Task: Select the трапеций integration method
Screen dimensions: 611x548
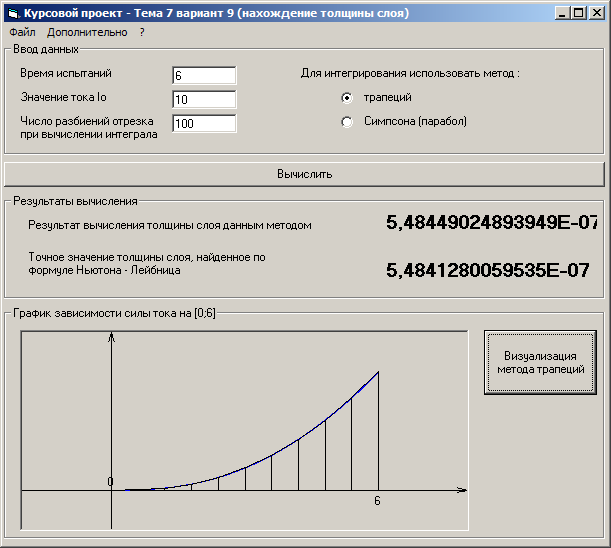Action: (x=347, y=98)
